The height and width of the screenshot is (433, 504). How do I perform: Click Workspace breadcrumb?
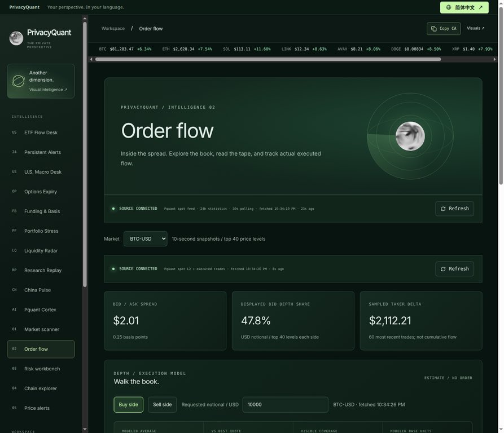click(113, 29)
